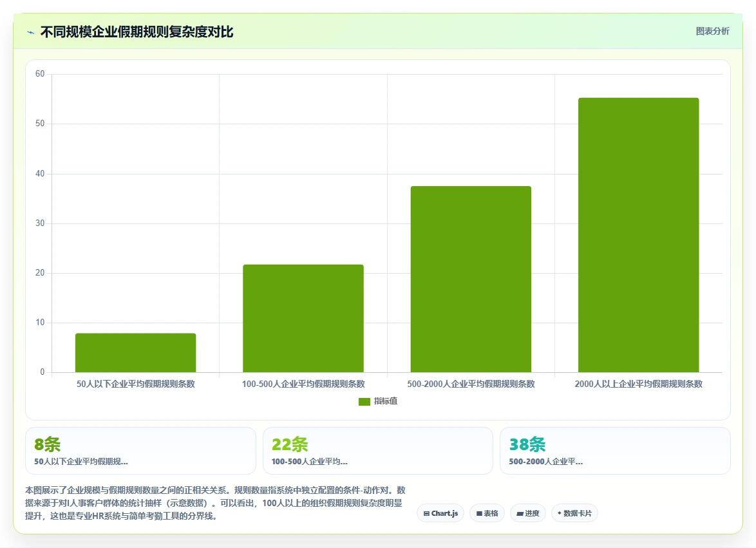Select the 表格 tag
The width and height of the screenshot is (756, 548).
pos(487,513)
